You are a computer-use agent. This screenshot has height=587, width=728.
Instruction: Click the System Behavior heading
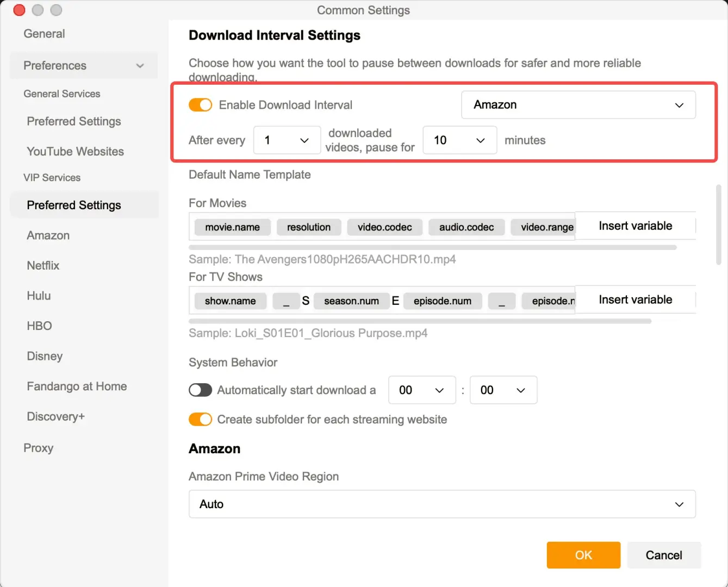pos(233,363)
